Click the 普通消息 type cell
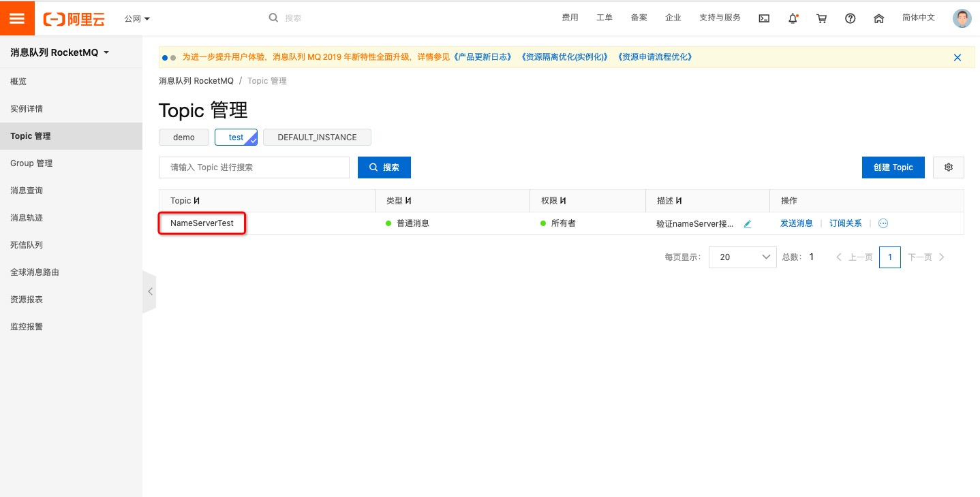The width and height of the screenshot is (980, 497). 413,223
